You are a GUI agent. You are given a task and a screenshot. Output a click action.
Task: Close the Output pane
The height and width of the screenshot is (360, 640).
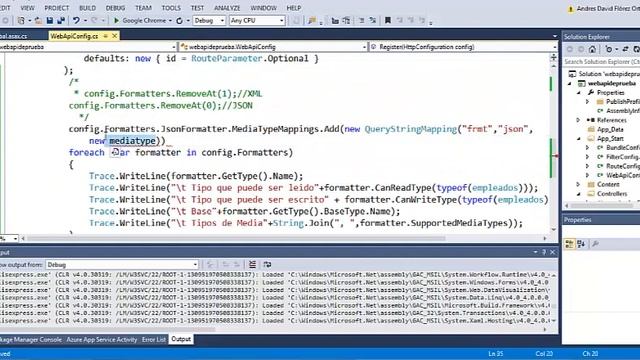[553, 252]
